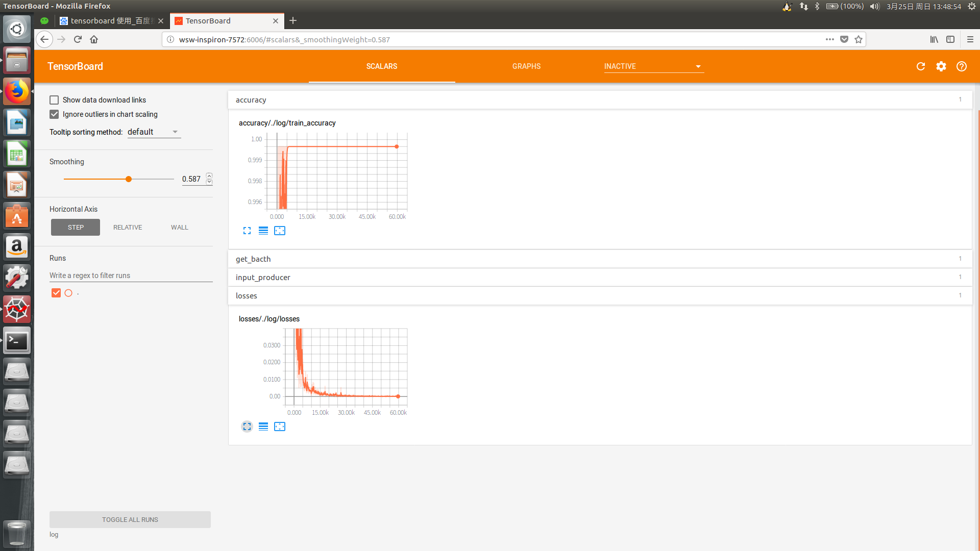
Task: Reload TensorBoard data with the refresh icon
Action: [x=921, y=66]
